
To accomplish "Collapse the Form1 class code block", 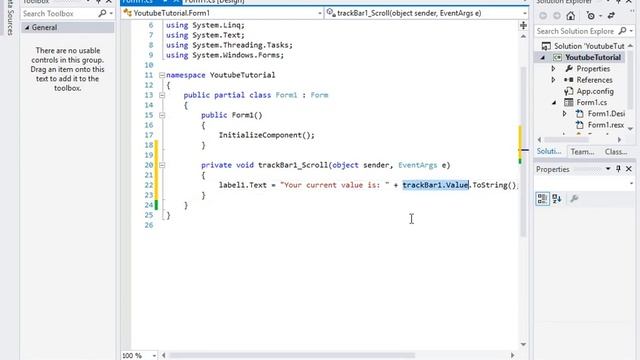I will click(x=162, y=95).
